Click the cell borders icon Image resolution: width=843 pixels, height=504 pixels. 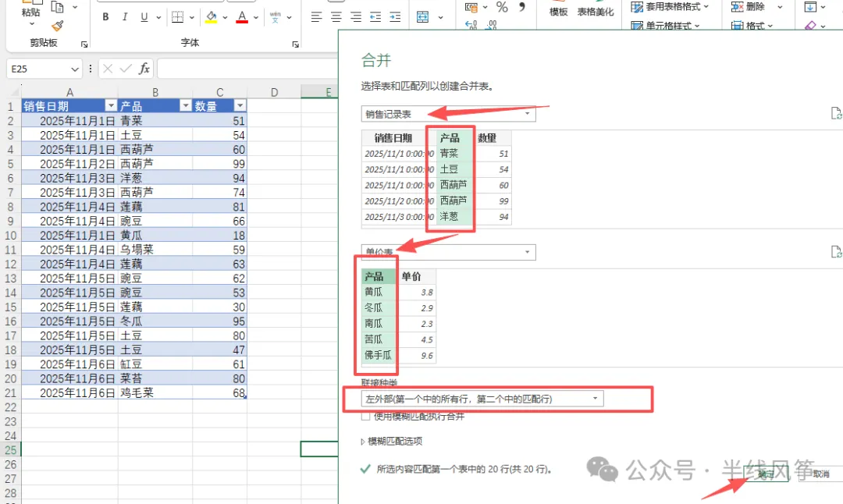click(177, 17)
